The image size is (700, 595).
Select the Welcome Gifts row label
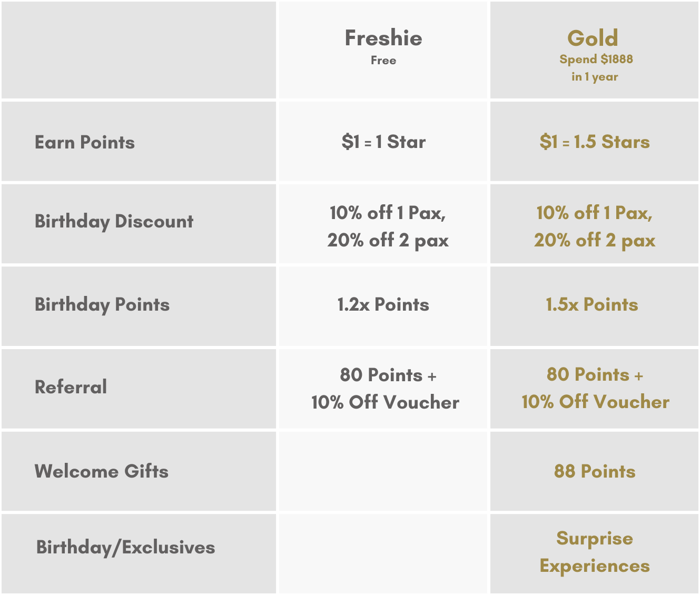coord(102,471)
